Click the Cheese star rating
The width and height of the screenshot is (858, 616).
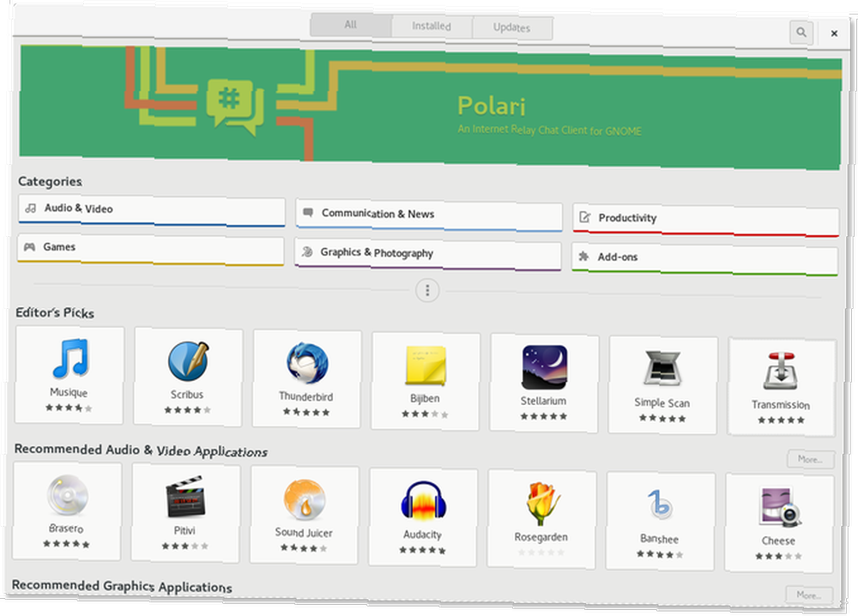pos(779,556)
